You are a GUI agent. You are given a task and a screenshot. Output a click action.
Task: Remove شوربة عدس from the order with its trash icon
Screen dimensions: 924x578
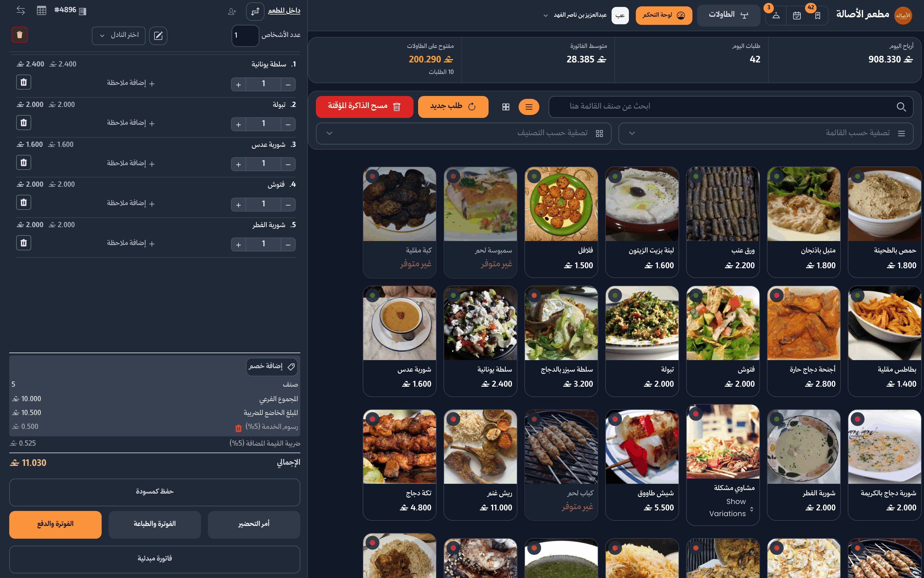point(24,162)
